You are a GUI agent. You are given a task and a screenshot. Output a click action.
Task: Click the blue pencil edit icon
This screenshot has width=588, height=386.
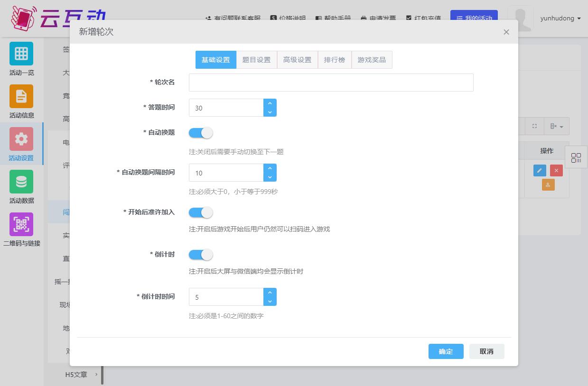(540, 171)
